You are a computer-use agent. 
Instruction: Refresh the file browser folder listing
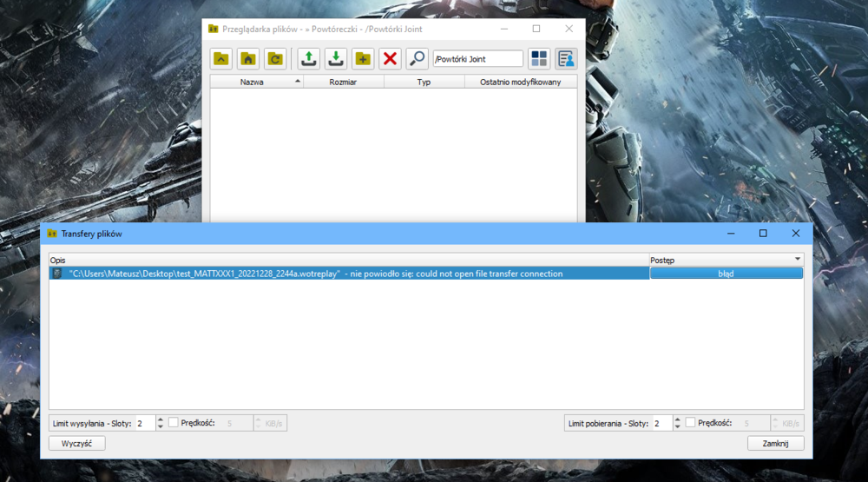(x=275, y=59)
